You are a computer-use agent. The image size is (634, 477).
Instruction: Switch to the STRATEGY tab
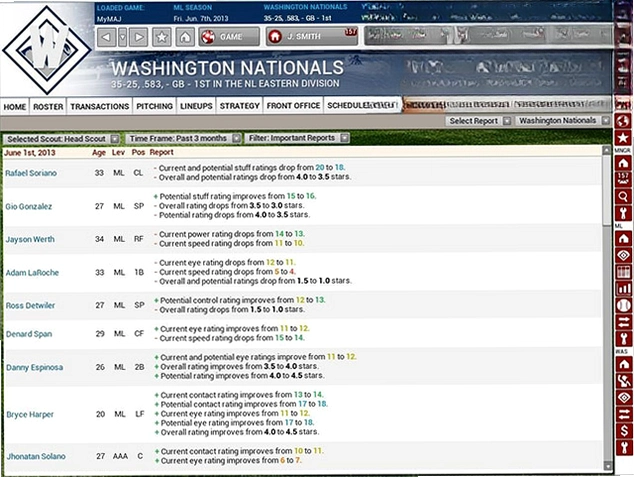(239, 106)
